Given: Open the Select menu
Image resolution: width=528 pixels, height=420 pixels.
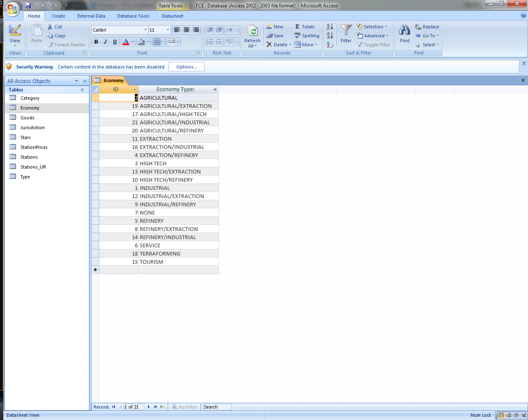Looking at the screenshot, I should (x=427, y=45).
